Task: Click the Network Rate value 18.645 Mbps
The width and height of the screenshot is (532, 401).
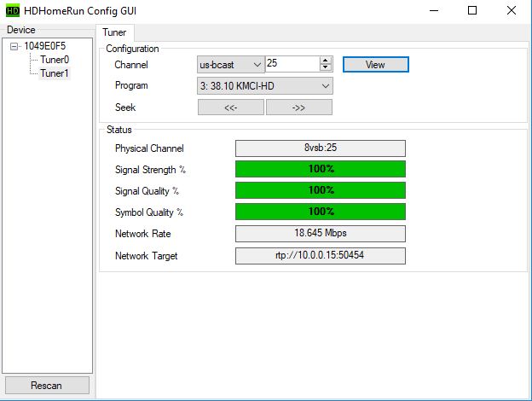Action: click(321, 233)
